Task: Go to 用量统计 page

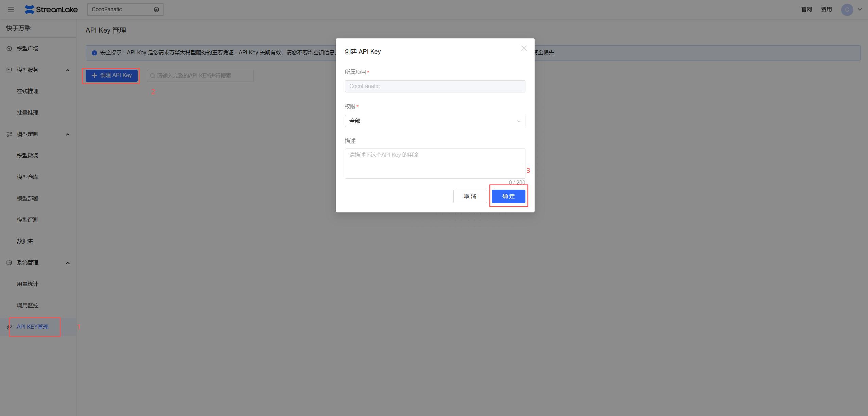Action: tap(28, 284)
